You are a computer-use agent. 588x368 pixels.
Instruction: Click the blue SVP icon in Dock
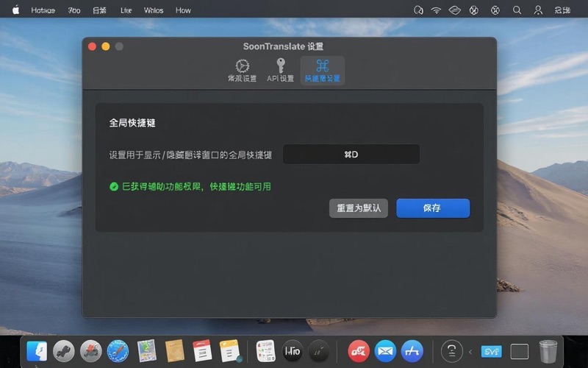point(491,352)
